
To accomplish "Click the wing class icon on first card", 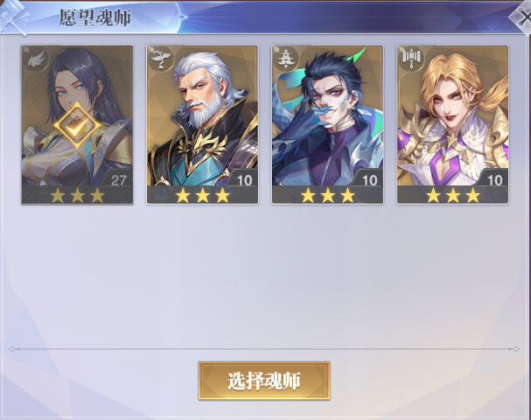I will (36, 59).
